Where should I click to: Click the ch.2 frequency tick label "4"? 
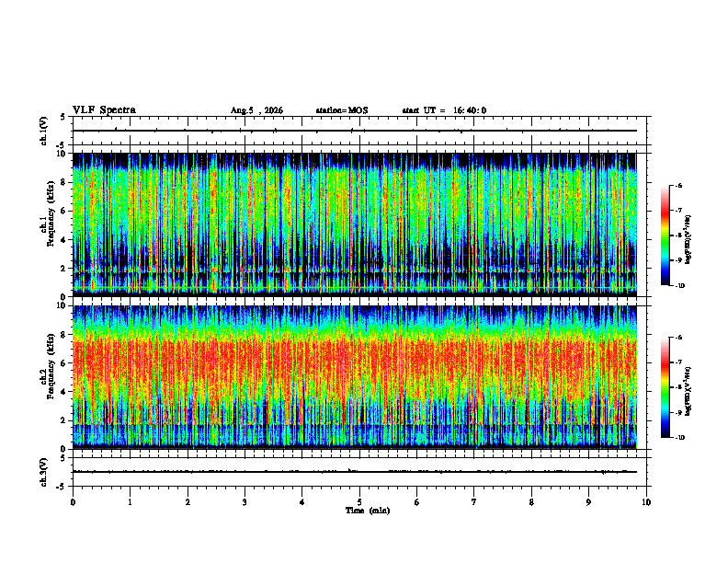tap(63, 392)
